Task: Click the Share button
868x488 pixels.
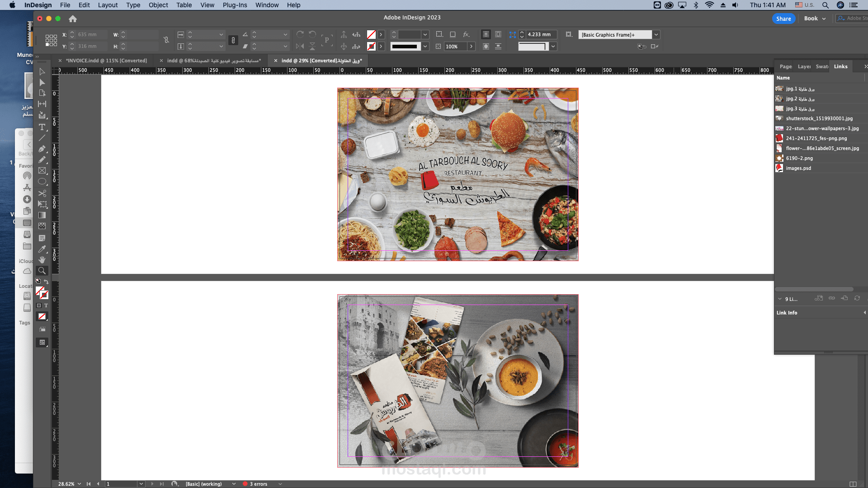Action: (783, 19)
